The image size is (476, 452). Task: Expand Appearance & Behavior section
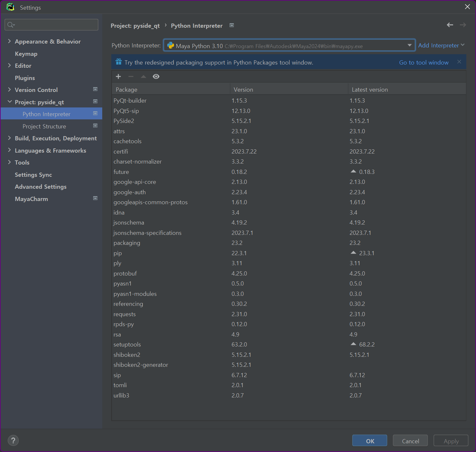click(x=9, y=41)
